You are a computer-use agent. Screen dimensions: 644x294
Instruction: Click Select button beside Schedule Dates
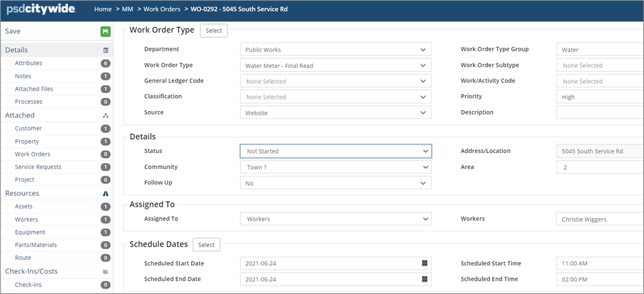[206, 245]
